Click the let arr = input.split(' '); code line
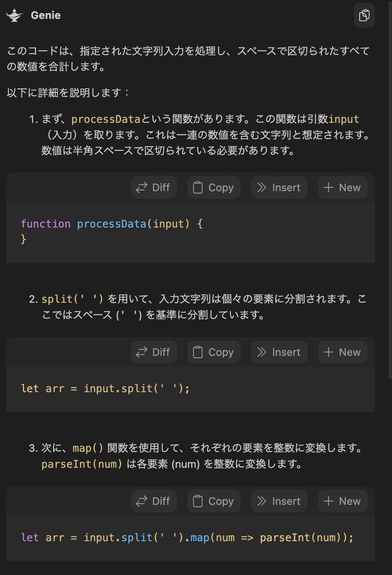Image resolution: width=392 pixels, height=575 pixels. [105, 388]
